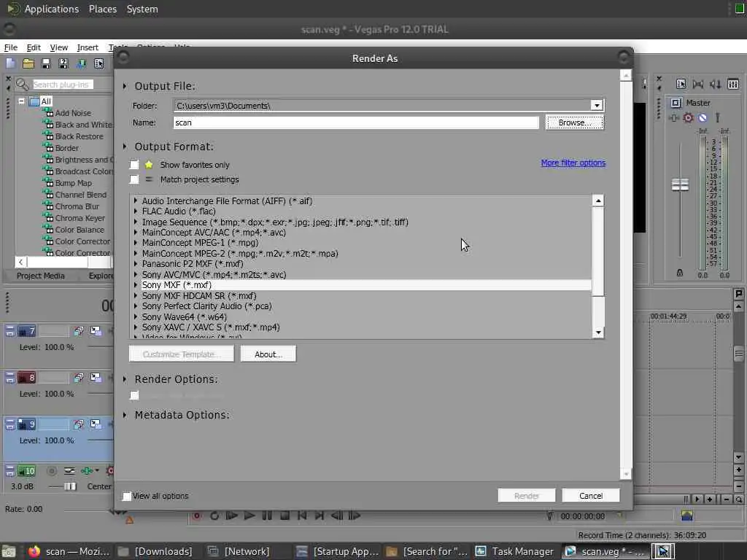Click Pause button in transport bar

tap(267, 516)
